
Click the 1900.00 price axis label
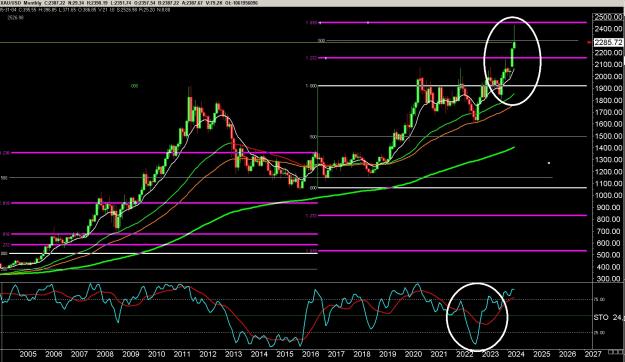pos(608,88)
